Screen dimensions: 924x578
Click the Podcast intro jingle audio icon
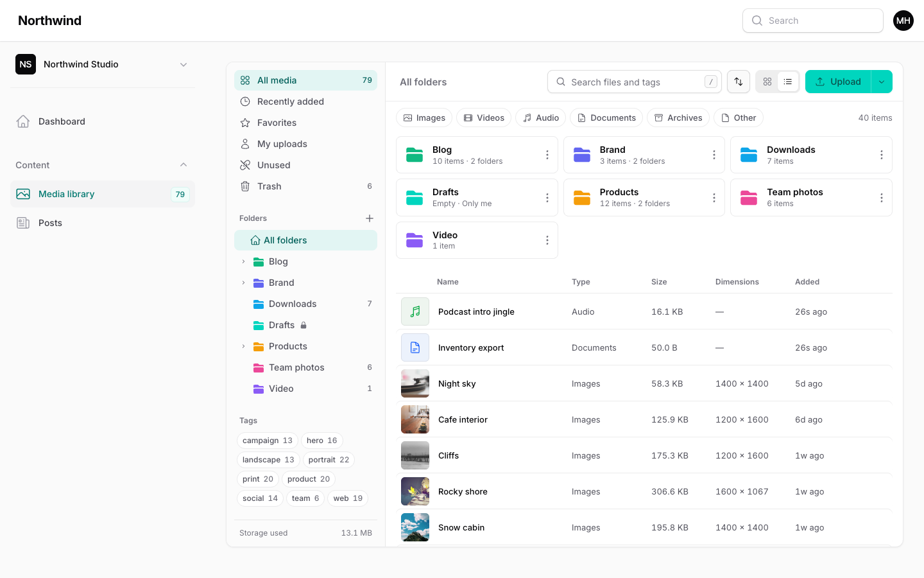coord(415,311)
